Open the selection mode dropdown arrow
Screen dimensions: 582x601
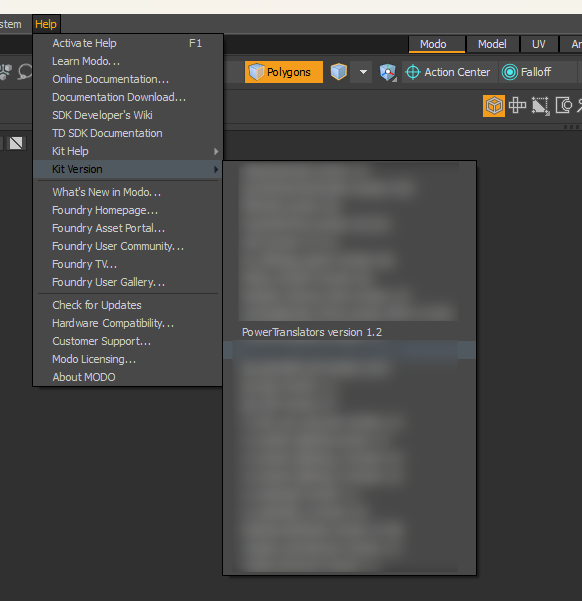363,72
